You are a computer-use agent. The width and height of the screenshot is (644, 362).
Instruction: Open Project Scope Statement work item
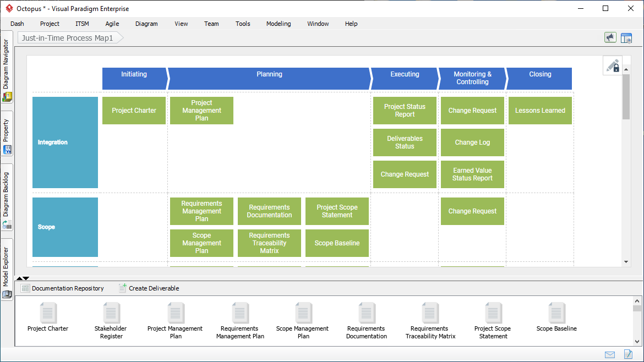[x=337, y=211]
